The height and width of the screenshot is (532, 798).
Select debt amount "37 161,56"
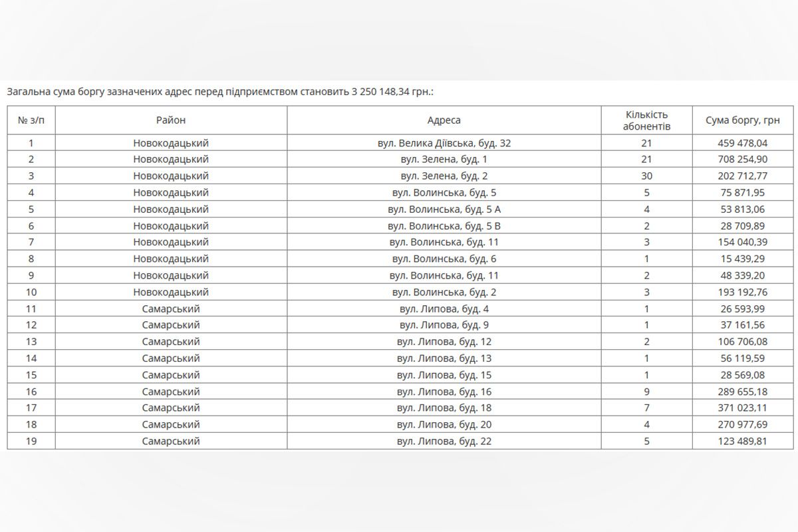(x=742, y=325)
